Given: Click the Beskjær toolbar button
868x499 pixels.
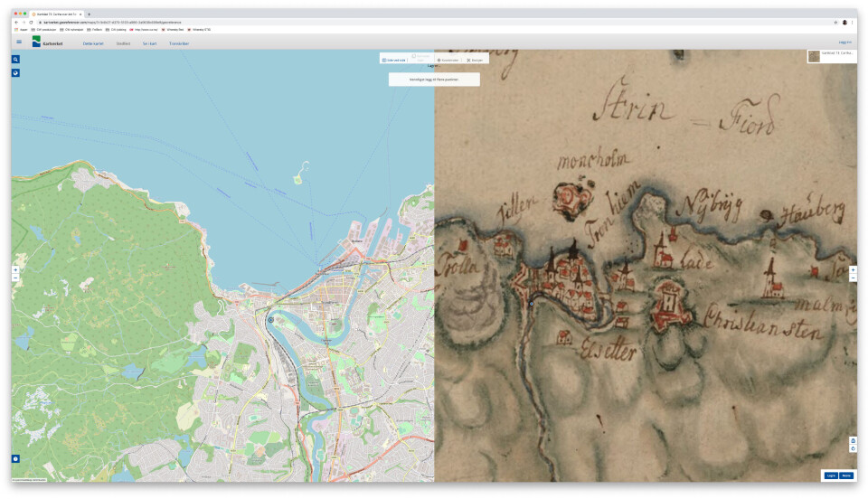Looking at the screenshot, I should [x=475, y=60].
